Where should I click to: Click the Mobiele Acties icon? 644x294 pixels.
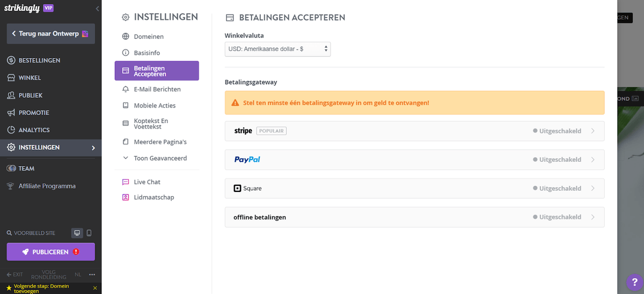126,105
